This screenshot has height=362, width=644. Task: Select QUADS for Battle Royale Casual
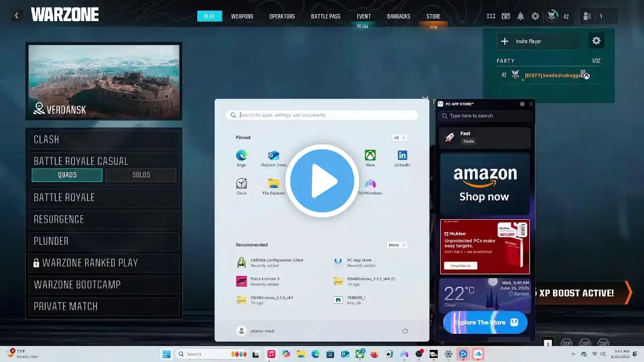coord(67,175)
